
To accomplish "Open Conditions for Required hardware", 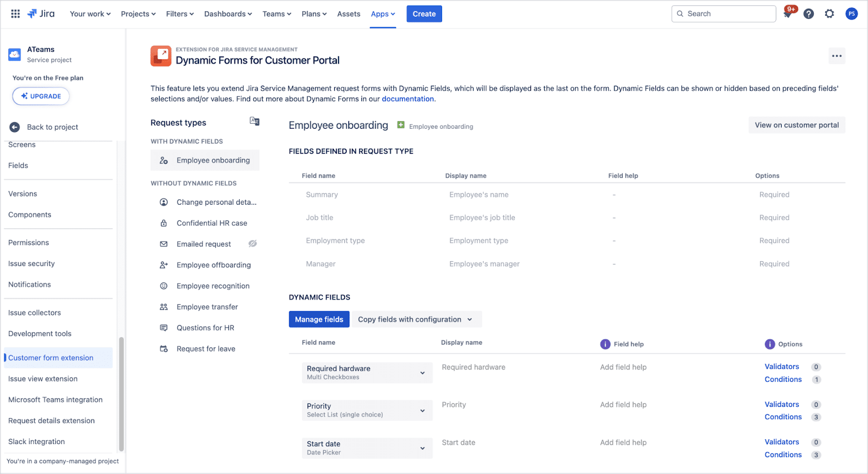I will [783, 380].
